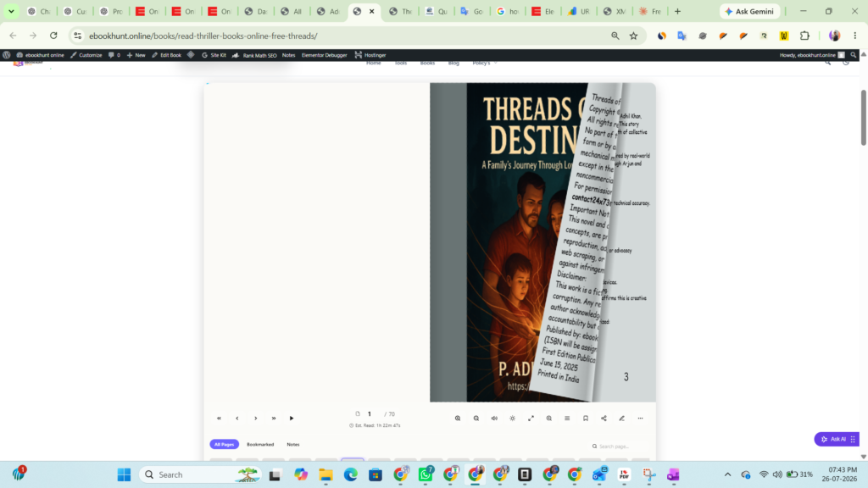Share the book via share icon
This screenshot has height=488, width=868.
604,419
